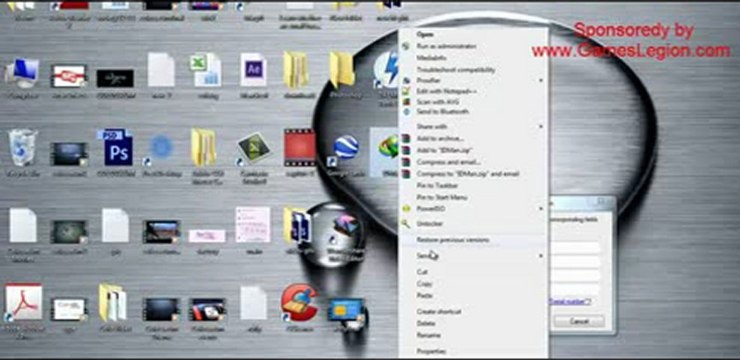Click the WinRAR icon beside Add to archive
The image size is (740, 360).
[406, 139]
